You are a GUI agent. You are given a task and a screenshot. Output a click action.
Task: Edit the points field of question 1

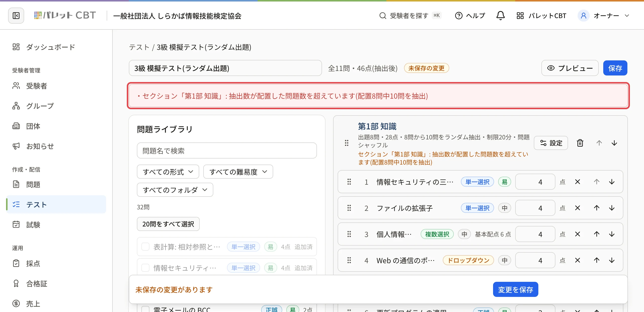click(x=535, y=182)
